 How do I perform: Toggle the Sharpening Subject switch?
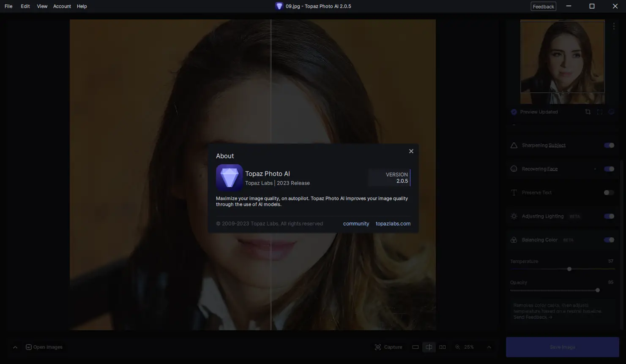(609, 145)
